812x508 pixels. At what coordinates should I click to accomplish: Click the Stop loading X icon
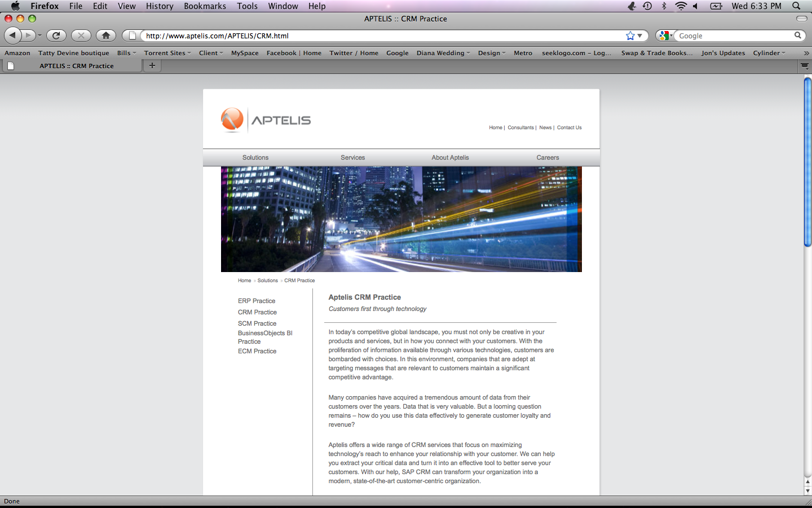pos(81,36)
